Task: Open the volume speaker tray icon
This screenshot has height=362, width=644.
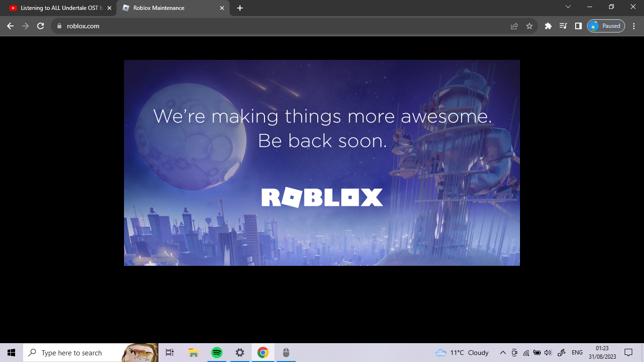Action: [x=548, y=353]
